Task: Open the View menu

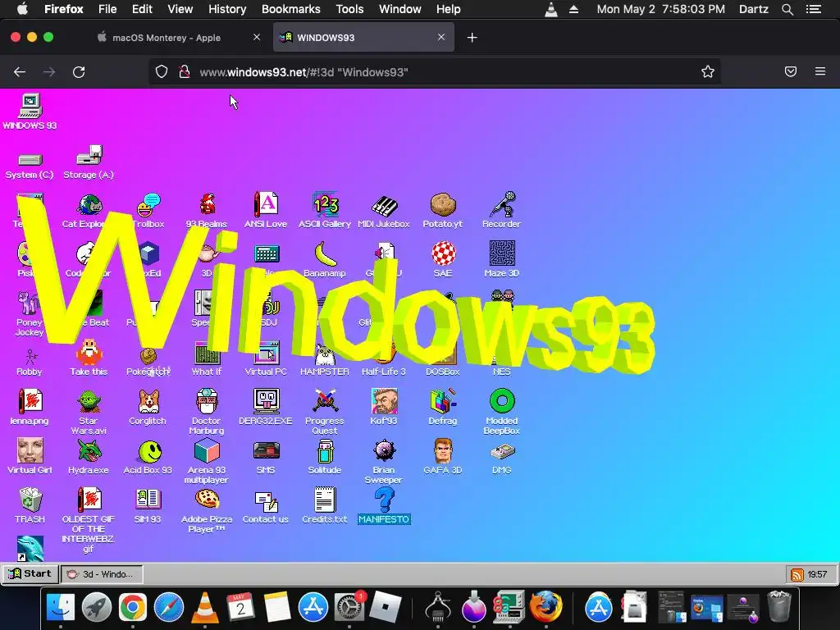Action: click(x=180, y=9)
